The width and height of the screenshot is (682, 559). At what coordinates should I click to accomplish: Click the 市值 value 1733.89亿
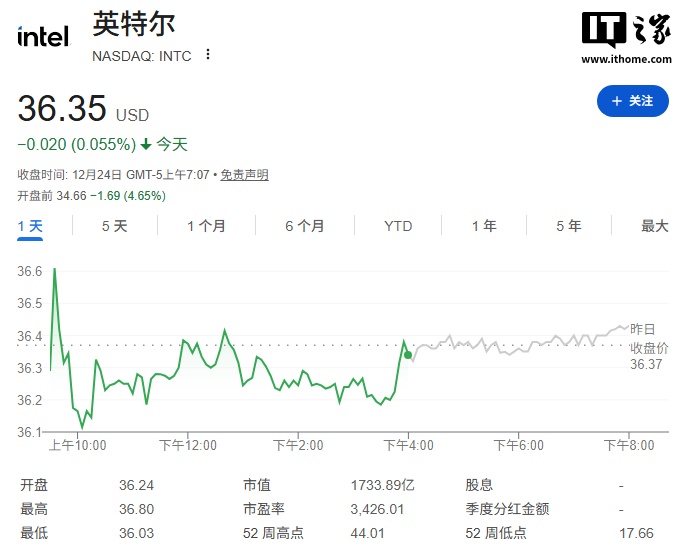pos(382,485)
